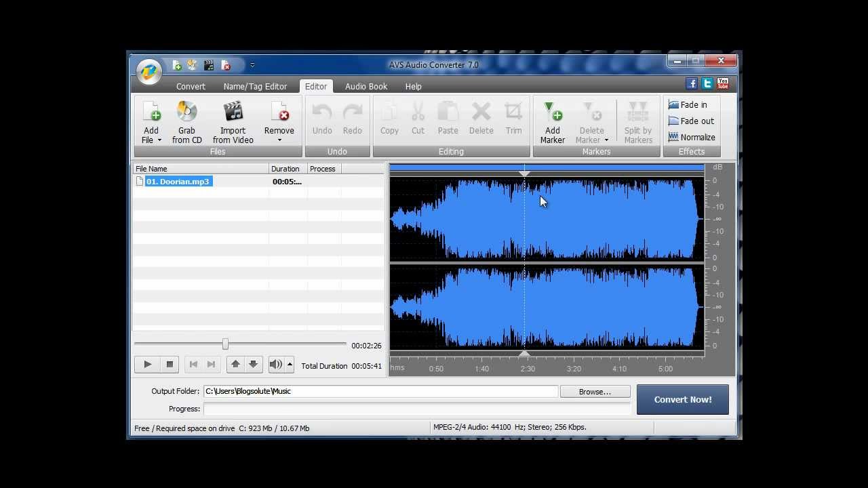This screenshot has height=488, width=868.
Task: Click the Redo button
Action: 353,119
